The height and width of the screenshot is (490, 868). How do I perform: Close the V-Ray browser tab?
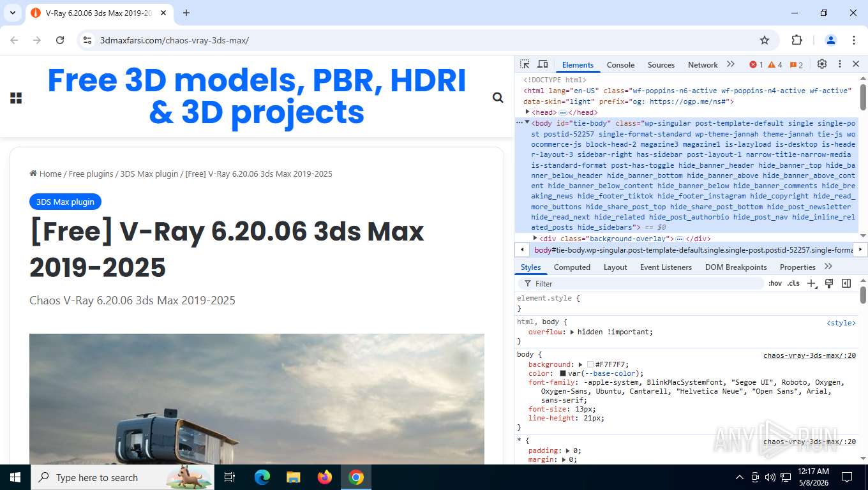pyautogui.click(x=163, y=13)
